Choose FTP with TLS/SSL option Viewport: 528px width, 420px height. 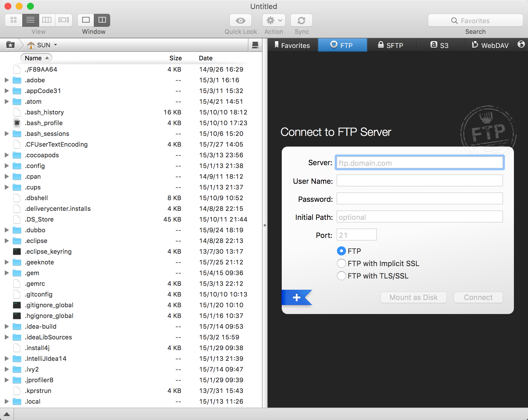tap(341, 276)
